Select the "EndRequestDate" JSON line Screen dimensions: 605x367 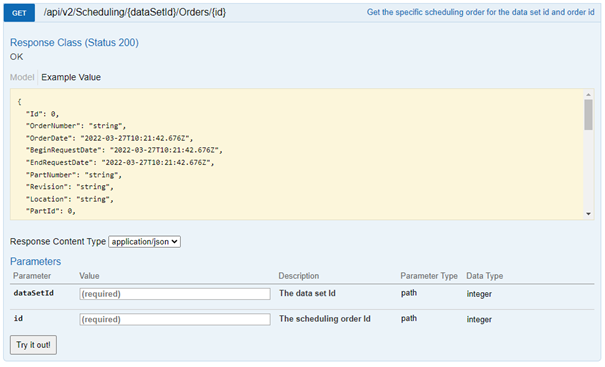pos(120,162)
